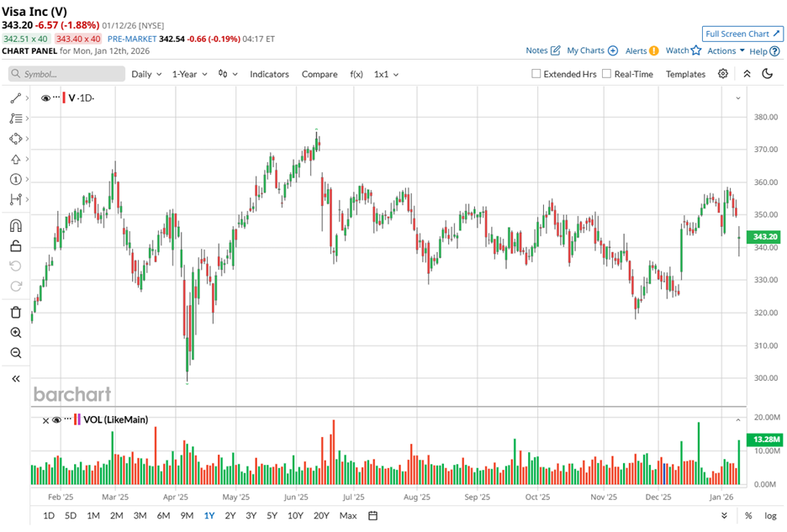Screen dimensions: 787x532
Task: Select the 3M time range
Action: pos(140,515)
